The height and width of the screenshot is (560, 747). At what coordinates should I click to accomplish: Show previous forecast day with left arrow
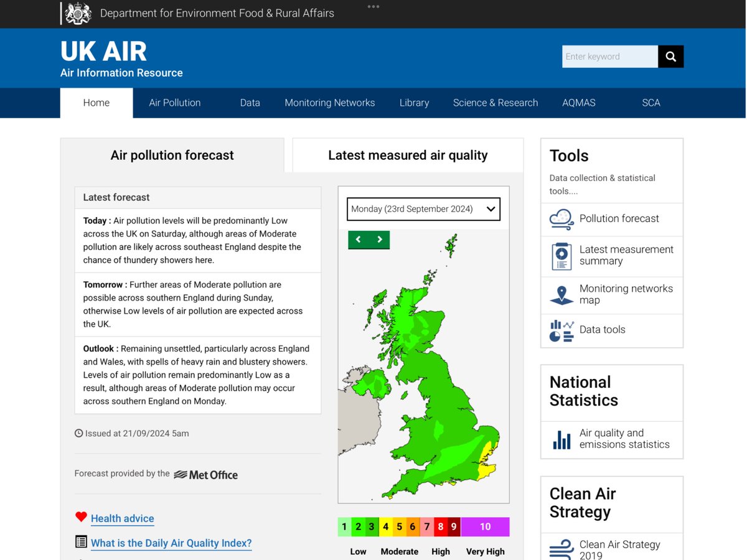tap(358, 240)
